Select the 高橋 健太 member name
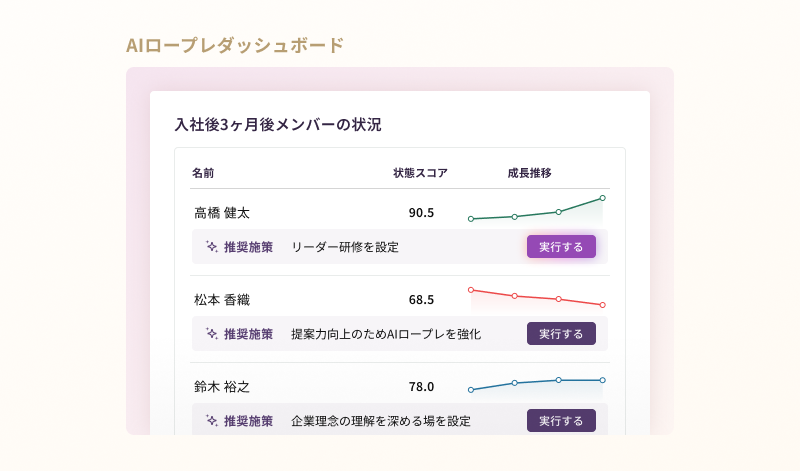The image size is (800, 471). 222,212
